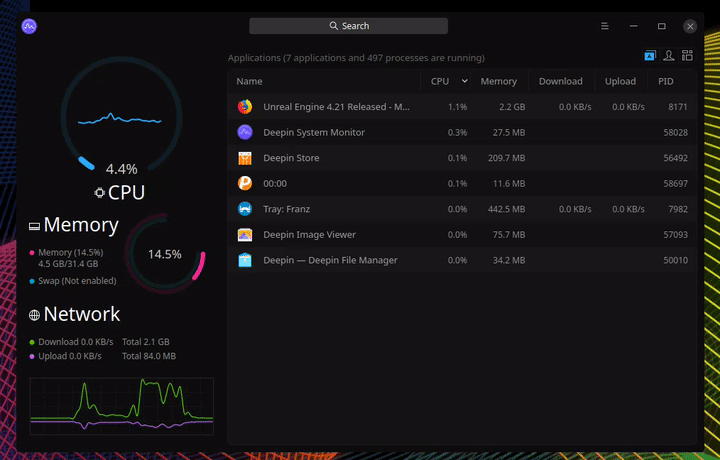Click the Search input field
The height and width of the screenshot is (460, 720).
[x=348, y=26]
